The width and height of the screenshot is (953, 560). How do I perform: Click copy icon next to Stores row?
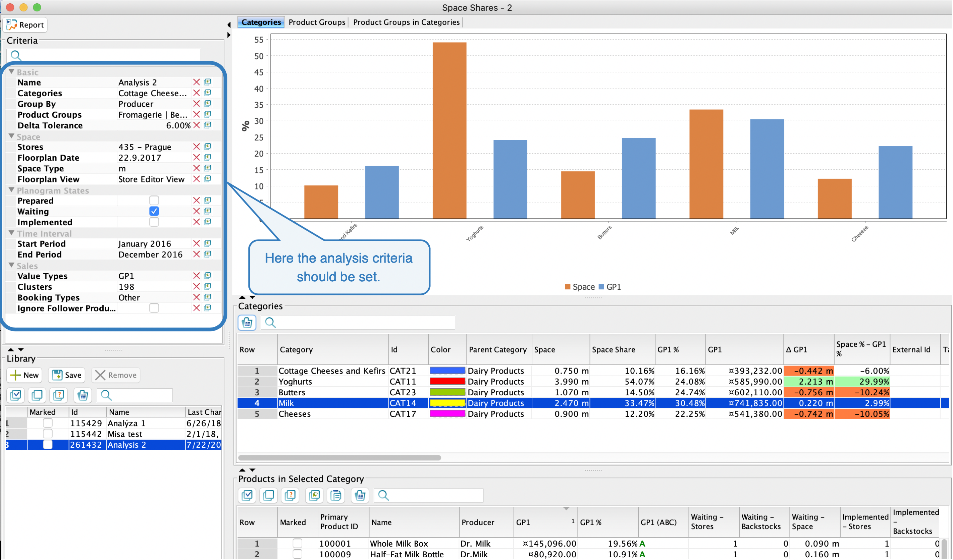[x=207, y=147]
